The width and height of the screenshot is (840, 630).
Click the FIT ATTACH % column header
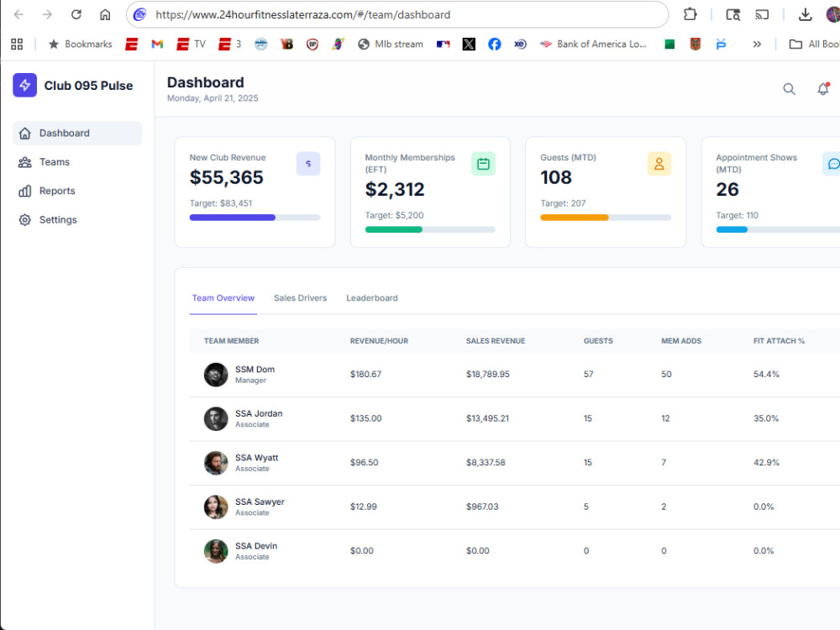[x=779, y=341]
